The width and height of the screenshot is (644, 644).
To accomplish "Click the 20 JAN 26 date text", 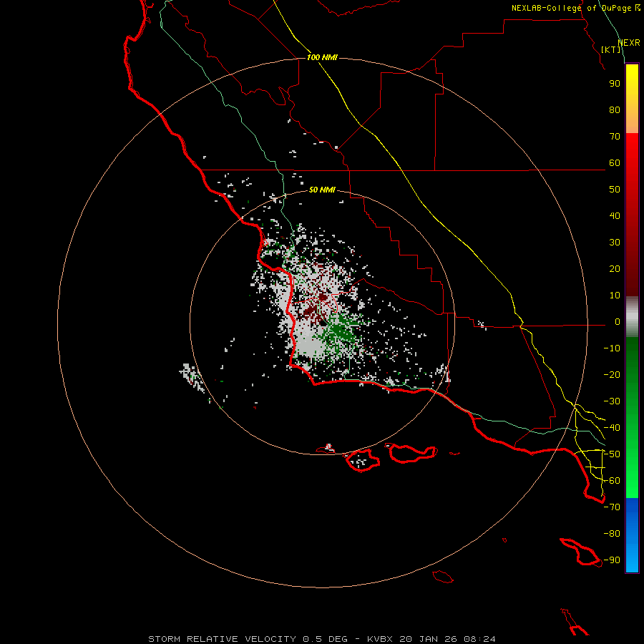I will pyautogui.click(x=429, y=639).
